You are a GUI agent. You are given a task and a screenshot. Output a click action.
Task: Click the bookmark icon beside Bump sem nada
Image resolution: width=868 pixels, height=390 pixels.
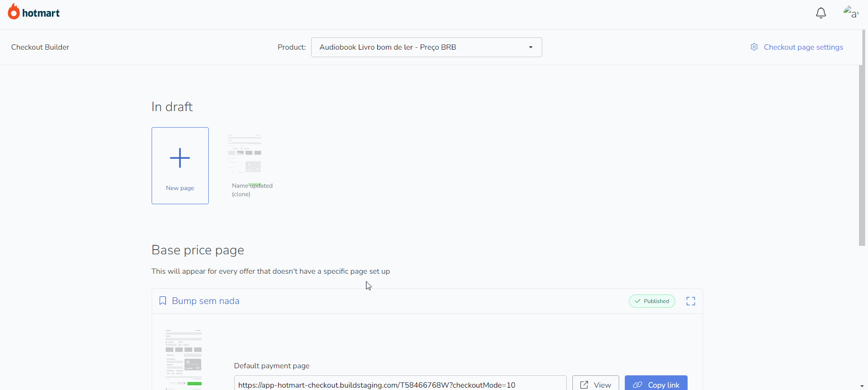click(x=163, y=301)
